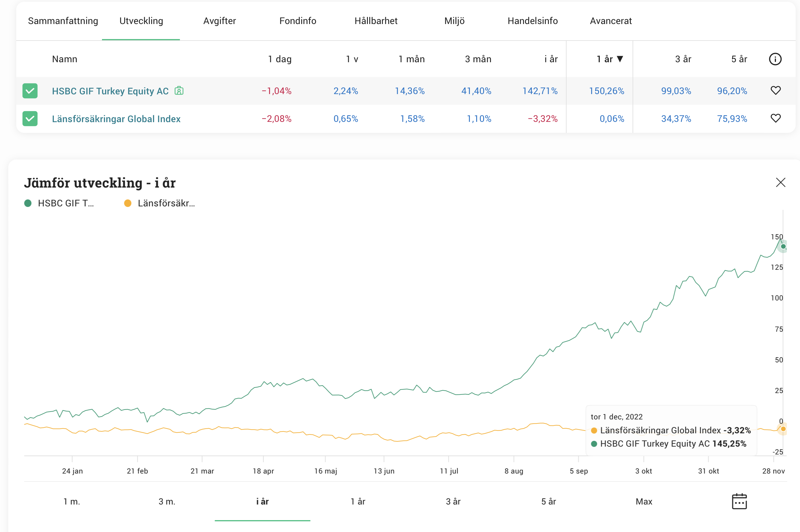Uncheck Länsförsäkringar Global Index checkbox
This screenshot has height=532, width=800.
30,118
